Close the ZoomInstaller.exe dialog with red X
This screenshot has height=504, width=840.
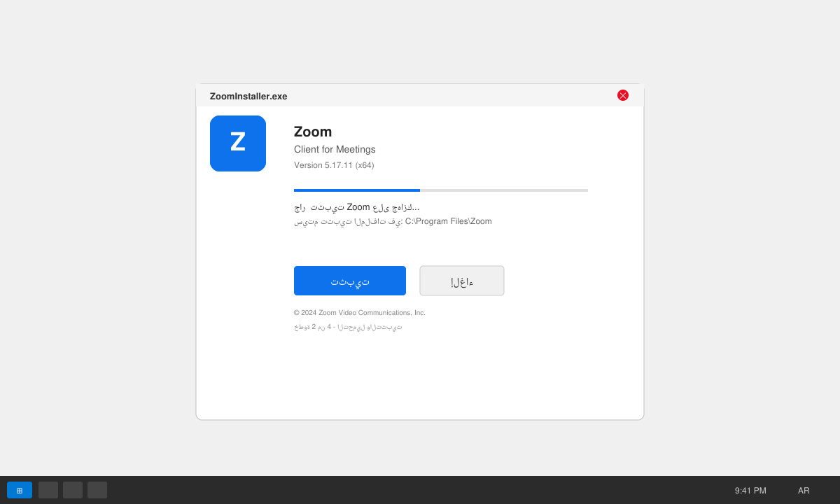(623, 95)
